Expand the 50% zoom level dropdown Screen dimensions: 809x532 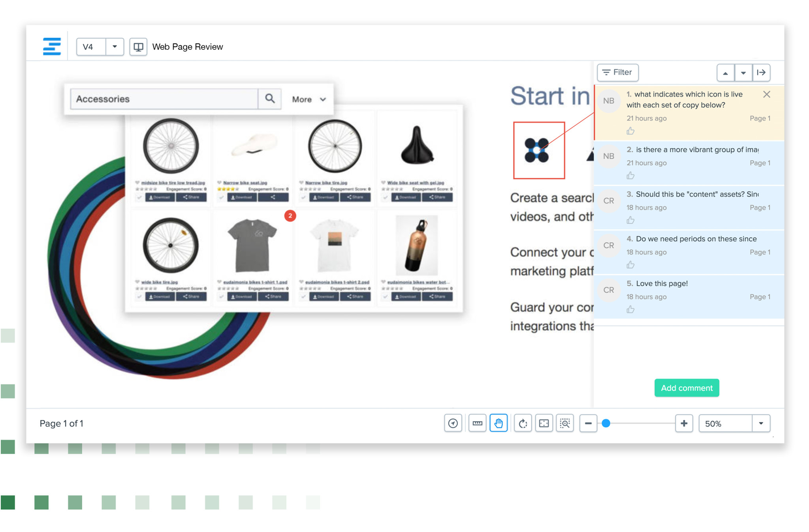click(x=761, y=423)
